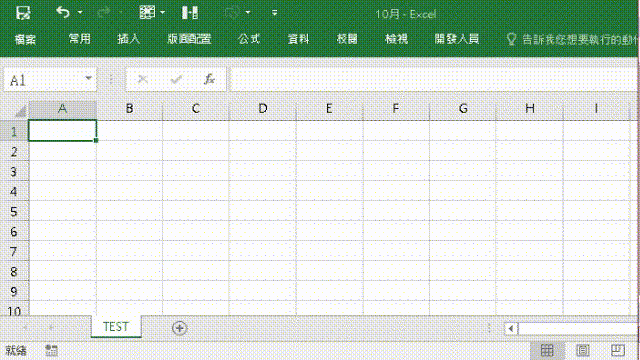Open the 檔案 file tab
640x360 pixels.
pyautogui.click(x=25, y=39)
